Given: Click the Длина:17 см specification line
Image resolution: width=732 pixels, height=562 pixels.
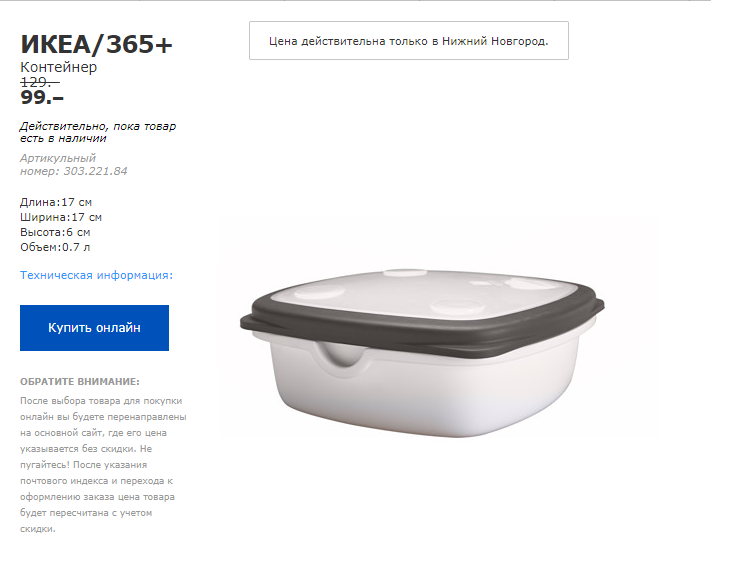Looking at the screenshot, I should coord(56,202).
